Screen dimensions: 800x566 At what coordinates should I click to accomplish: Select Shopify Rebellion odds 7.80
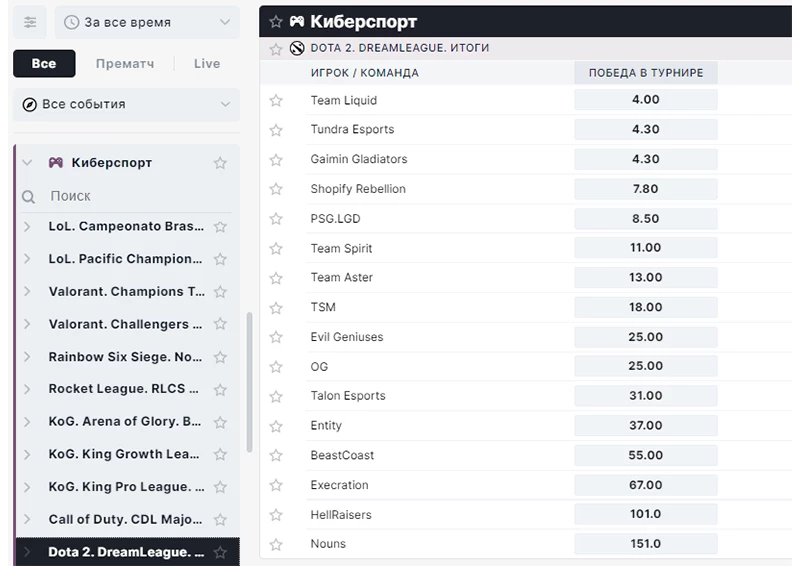[645, 189]
